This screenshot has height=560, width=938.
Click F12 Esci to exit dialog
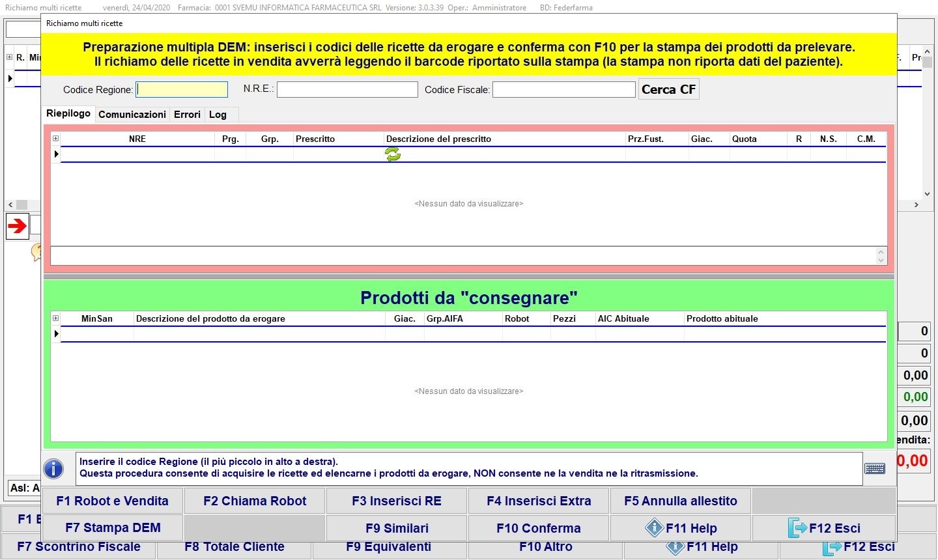pos(824,528)
